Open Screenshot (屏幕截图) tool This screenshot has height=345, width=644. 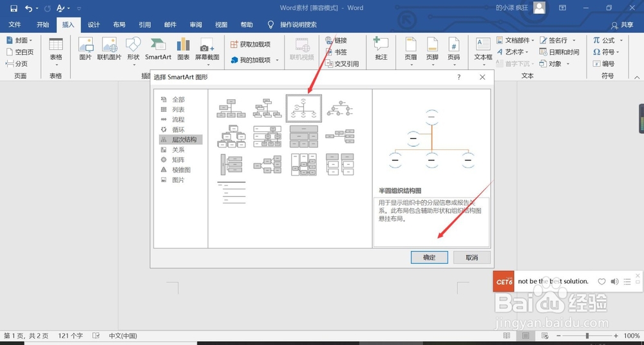click(x=207, y=51)
